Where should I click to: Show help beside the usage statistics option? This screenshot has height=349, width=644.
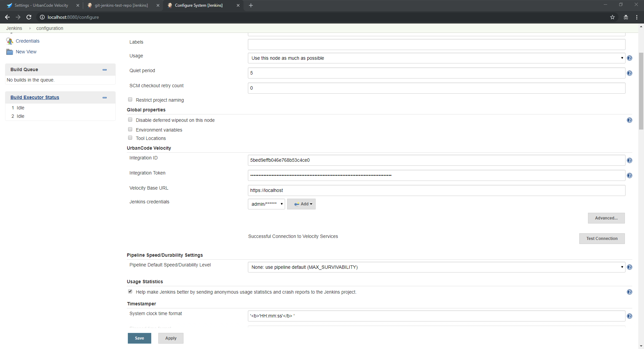click(x=630, y=292)
